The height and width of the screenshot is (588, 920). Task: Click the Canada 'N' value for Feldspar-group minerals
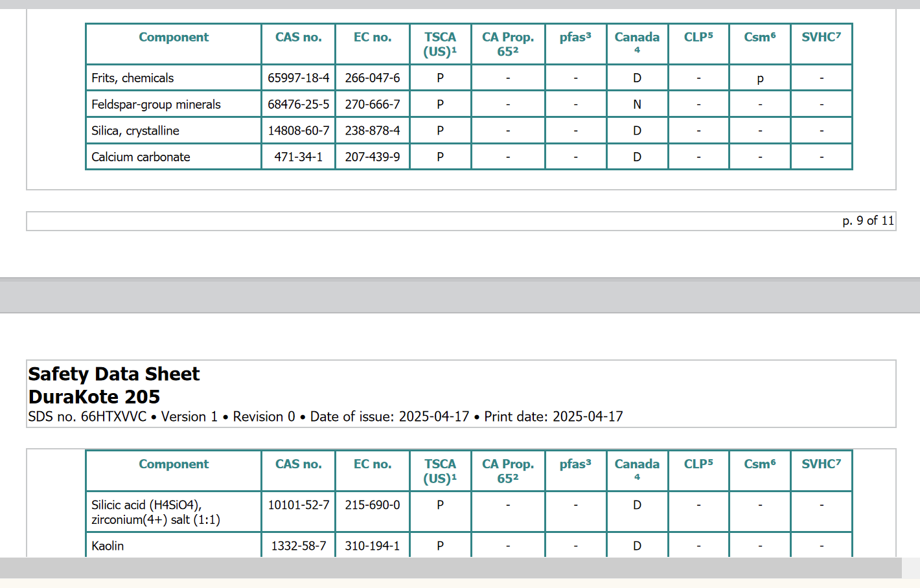coord(637,104)
